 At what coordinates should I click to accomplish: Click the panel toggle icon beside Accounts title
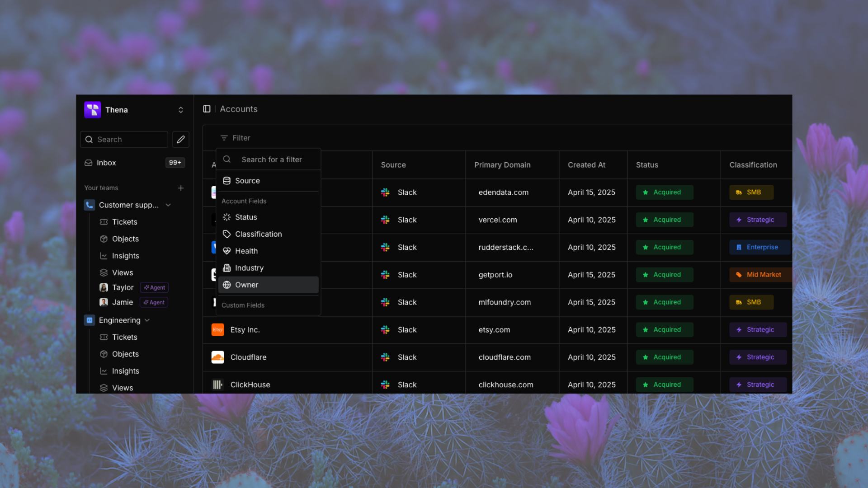(x=207, y=108)
